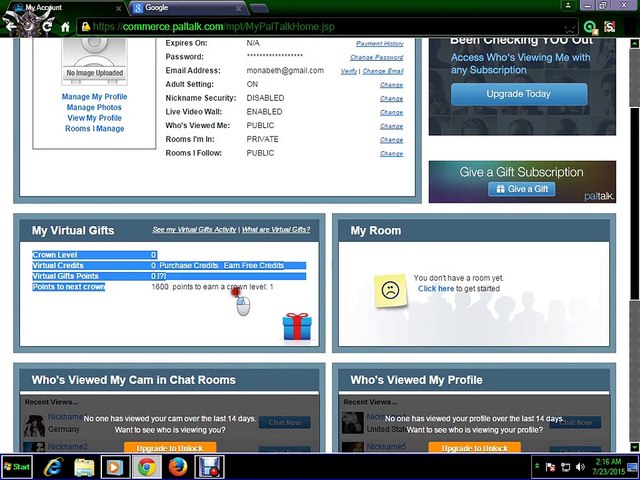Open What are Virtual Gifts link
Viewport: 640px width, 480px height.
click(x=276, y=229)
